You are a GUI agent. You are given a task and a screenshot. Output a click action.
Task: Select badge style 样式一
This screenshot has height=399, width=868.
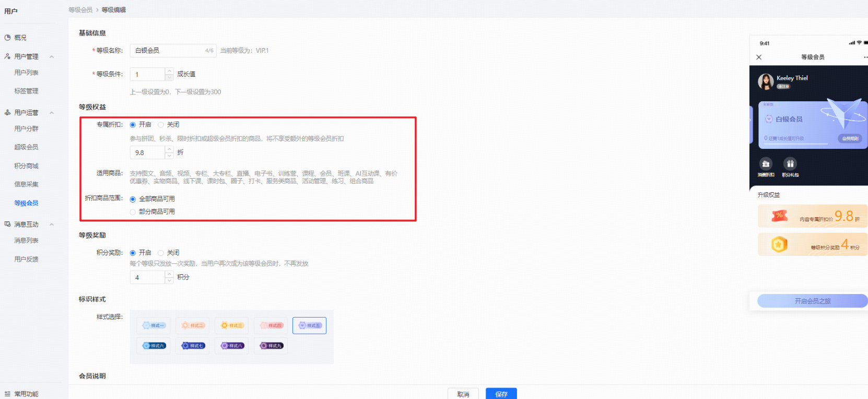coord(154,325)
